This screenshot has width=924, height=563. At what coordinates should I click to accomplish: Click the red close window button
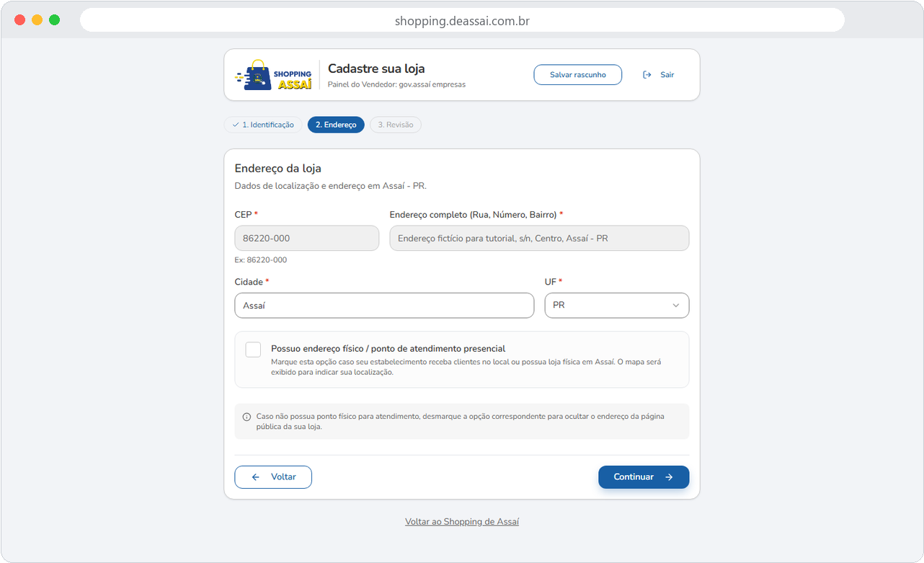click(19, 20)
